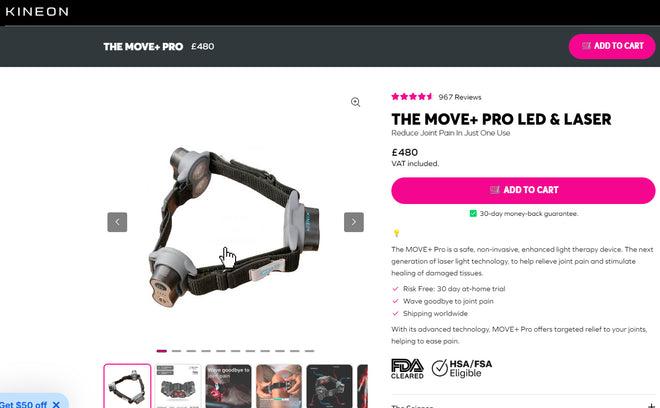Select the first carousel indicator dash
The image size is (660, 408).
point(162,351)
